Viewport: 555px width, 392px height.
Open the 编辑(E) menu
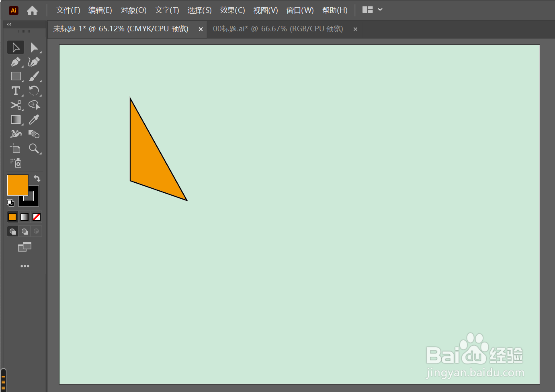tap(100, 10)
